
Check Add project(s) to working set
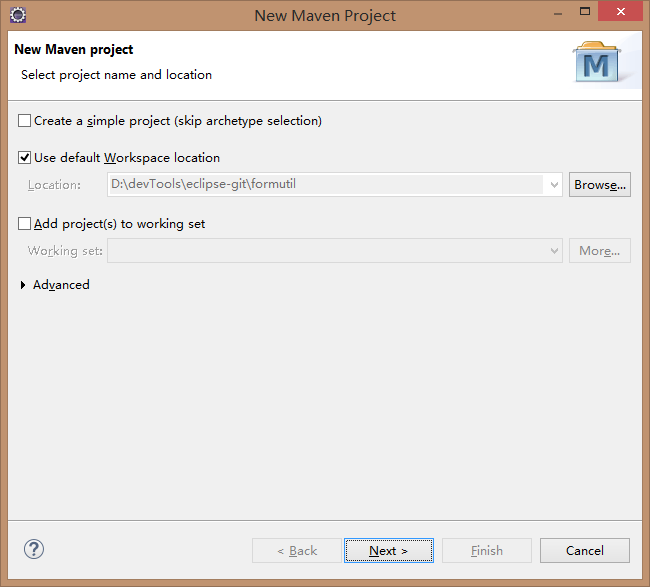click(x=24, y=223)
